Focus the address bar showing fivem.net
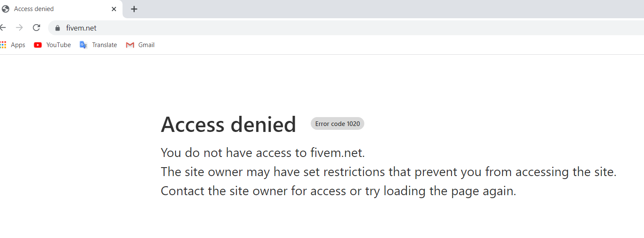Image resolution: width=644 pixels, height=238 pixels. pos(255,28)
